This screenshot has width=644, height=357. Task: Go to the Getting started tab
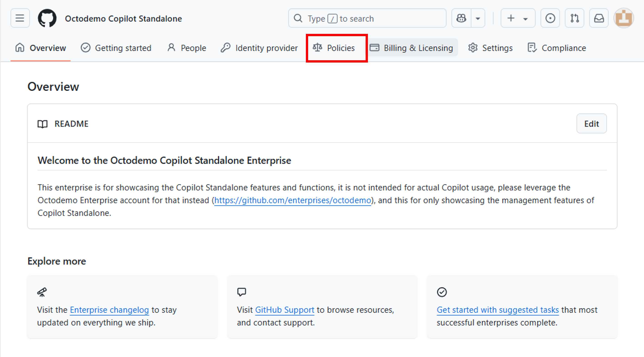click(x=116, y=48)
